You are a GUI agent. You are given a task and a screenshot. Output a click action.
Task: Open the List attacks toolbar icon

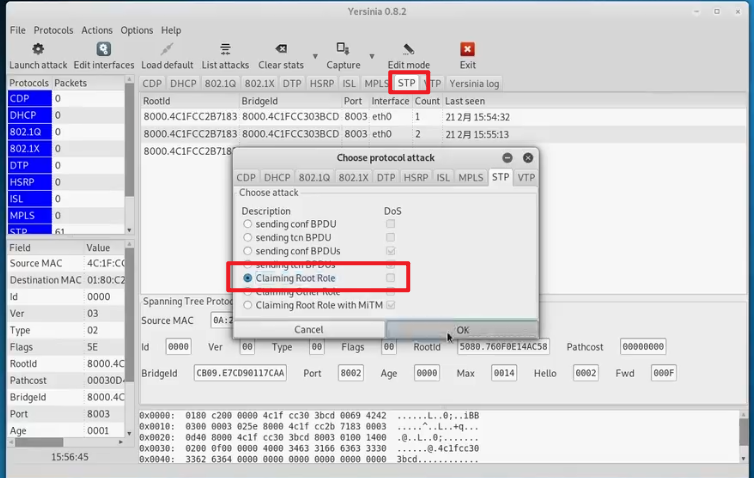pos(225,49)
